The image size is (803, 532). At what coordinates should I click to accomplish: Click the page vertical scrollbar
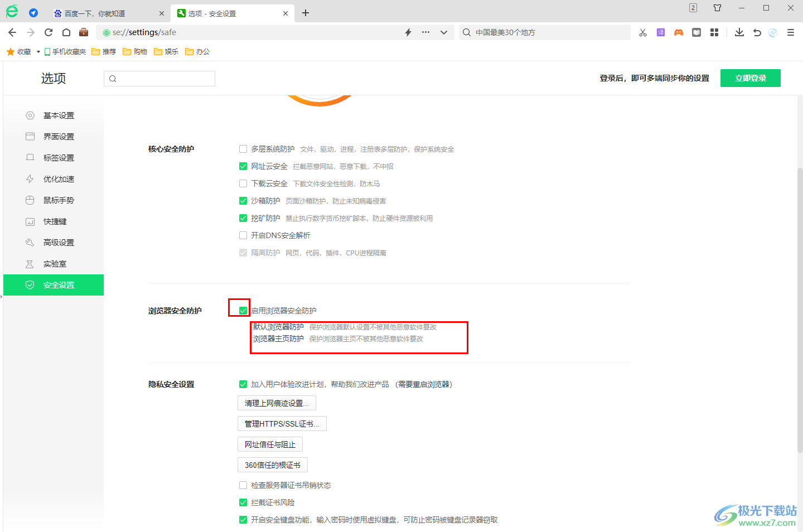point(800,309)
